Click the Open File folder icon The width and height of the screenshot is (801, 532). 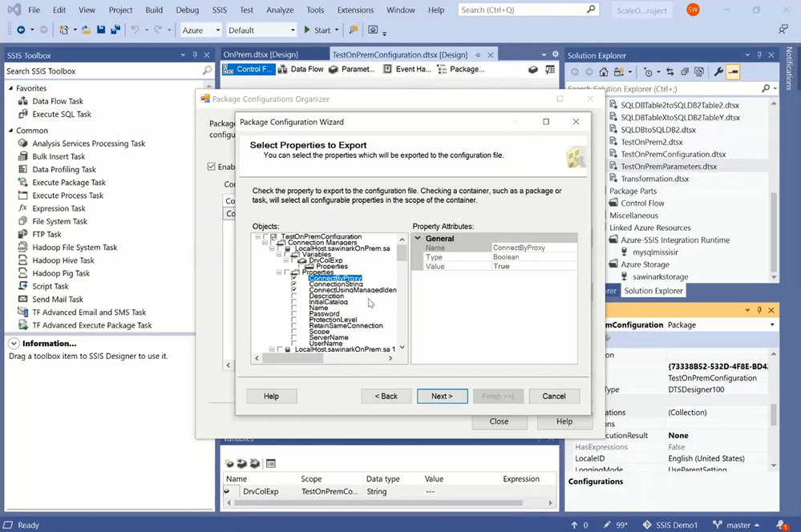pos(87,30)
